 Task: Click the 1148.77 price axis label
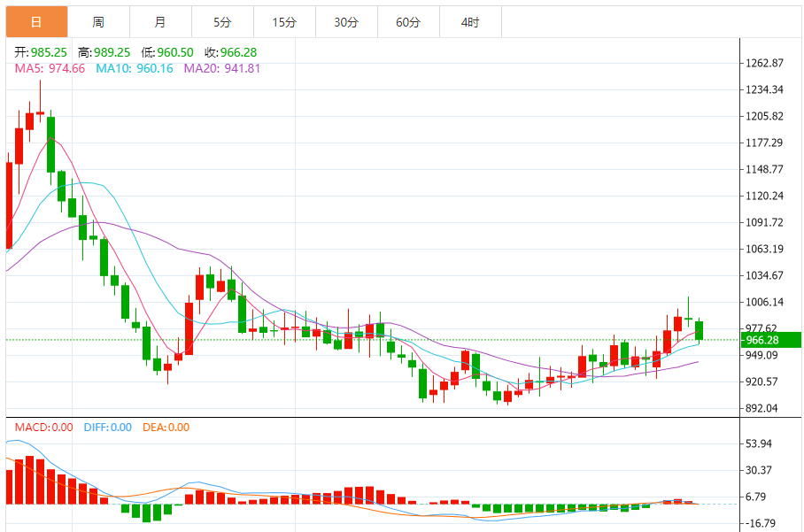(x=764, y=169)
